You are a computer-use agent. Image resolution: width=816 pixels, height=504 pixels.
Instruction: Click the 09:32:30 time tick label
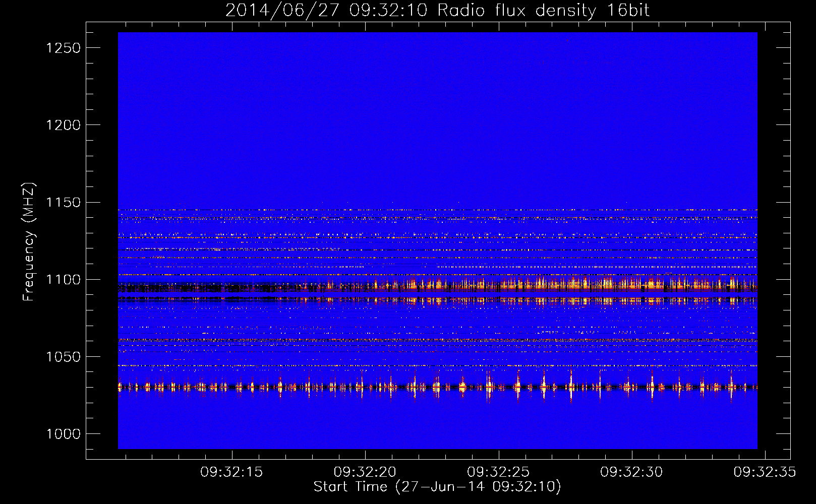click(631, 472)
